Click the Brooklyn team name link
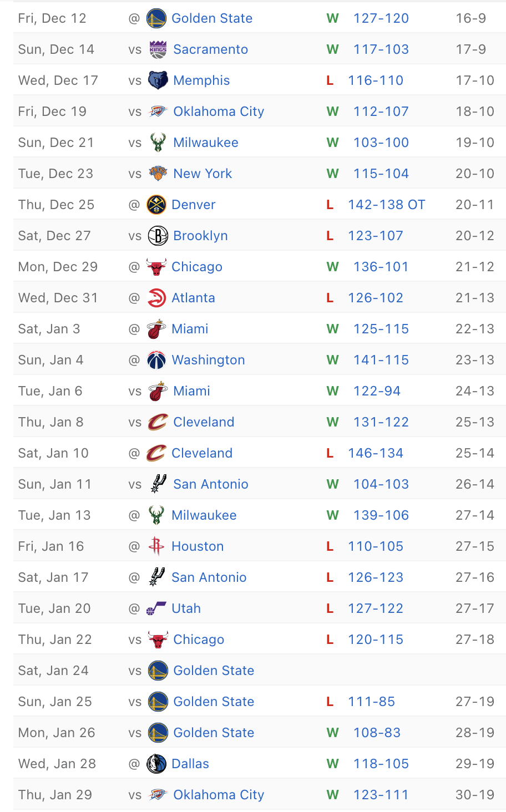 tap(200, 236)
